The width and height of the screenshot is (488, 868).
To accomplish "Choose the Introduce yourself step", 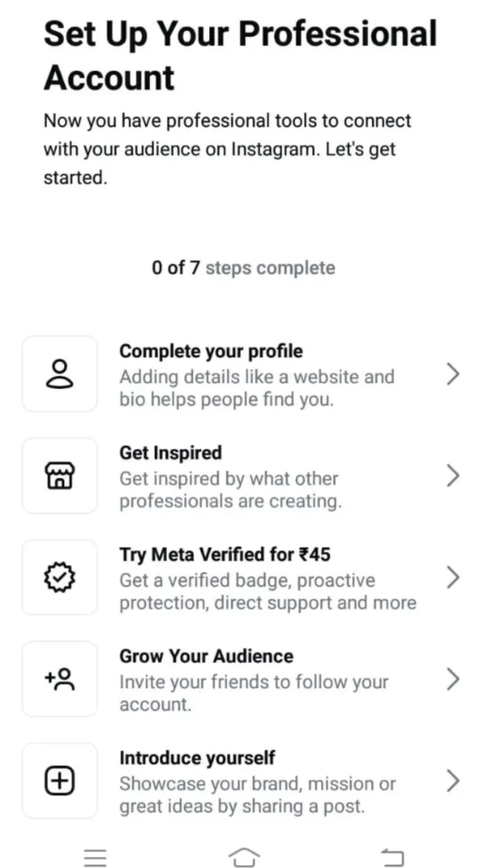I will coord(246,781).
